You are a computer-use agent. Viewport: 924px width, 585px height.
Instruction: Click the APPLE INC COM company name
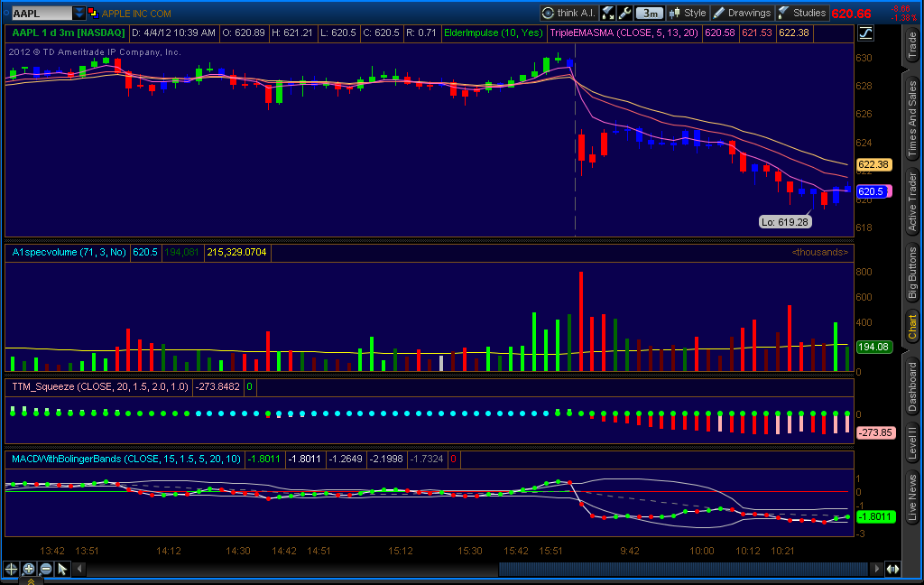[x=137, y=14]
